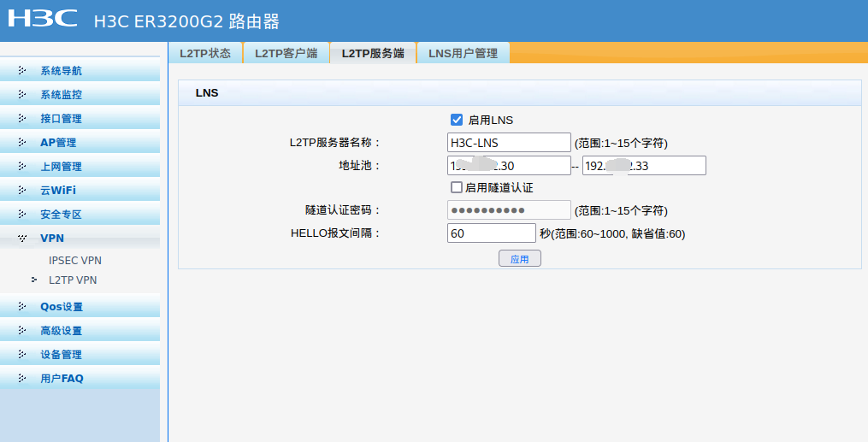Click the address pool start IP field
The height and width of the screenshot is (442, 868).
coord(509,165)
